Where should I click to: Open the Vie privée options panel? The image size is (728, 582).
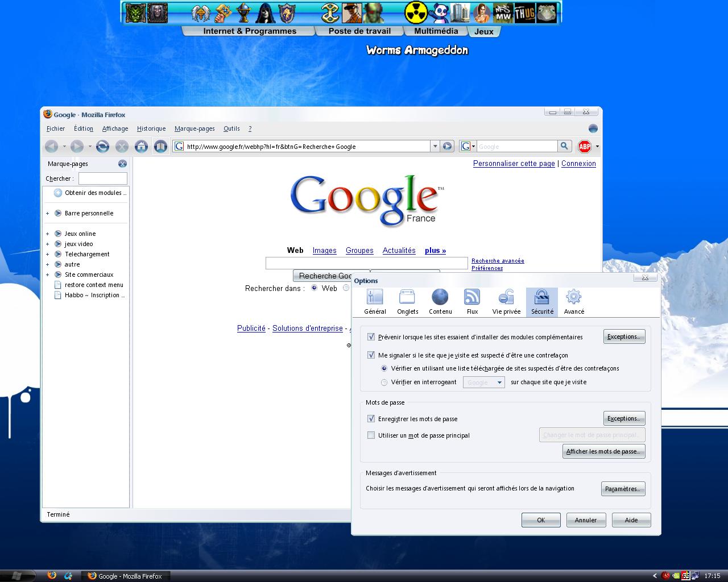pos(506,301)
